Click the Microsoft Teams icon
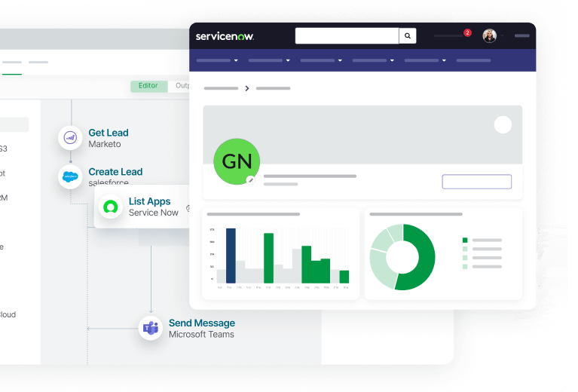Screen dimensions: 578x392 151,328
